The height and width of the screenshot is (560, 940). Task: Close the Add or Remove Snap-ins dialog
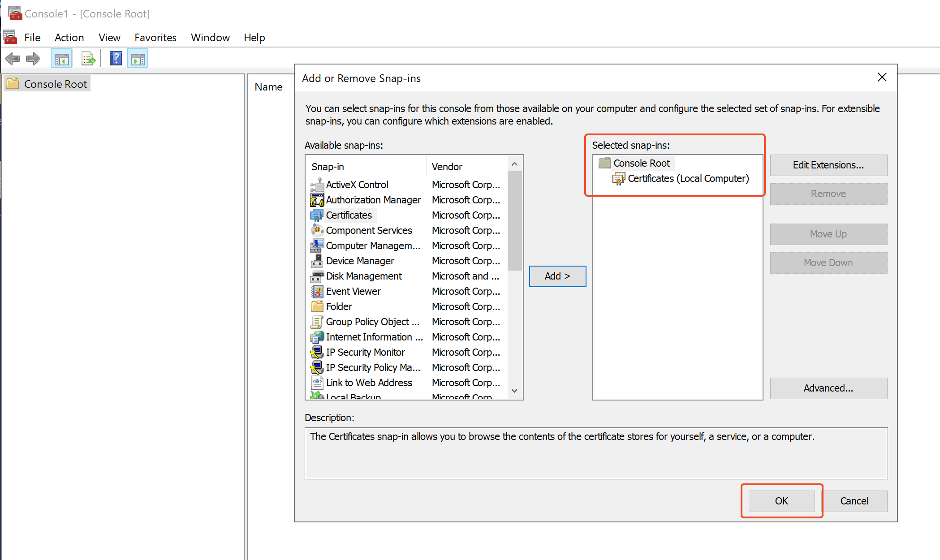point(882,78)
